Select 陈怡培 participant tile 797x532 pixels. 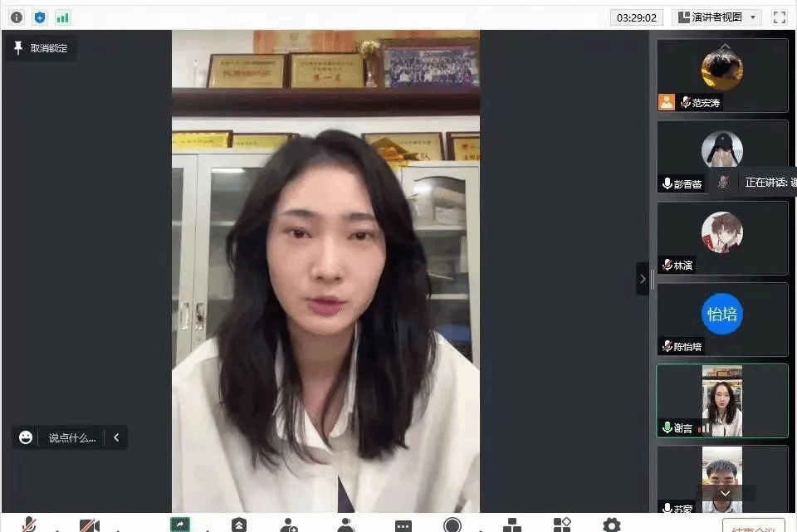tap(722, 320)
